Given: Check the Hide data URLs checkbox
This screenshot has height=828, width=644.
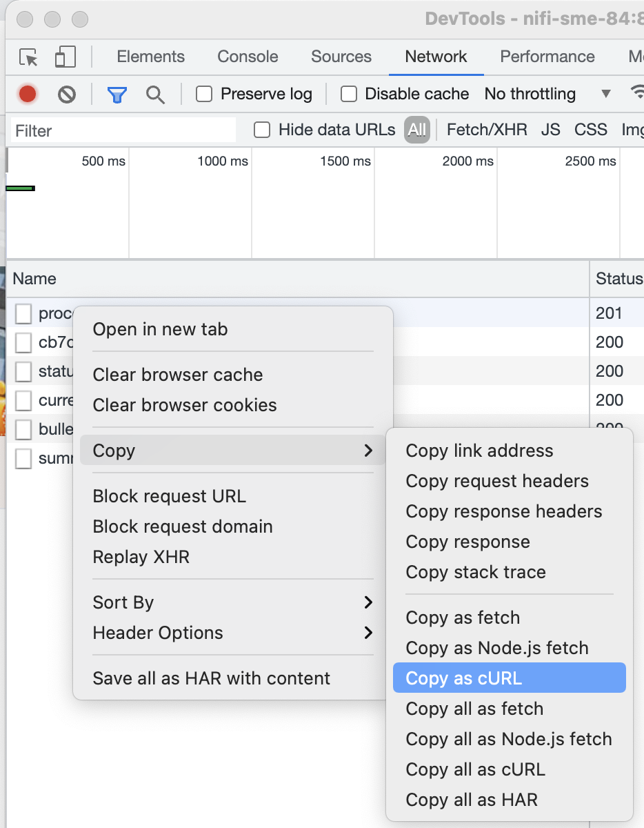Looking at the screenshot, I should 262,129.
